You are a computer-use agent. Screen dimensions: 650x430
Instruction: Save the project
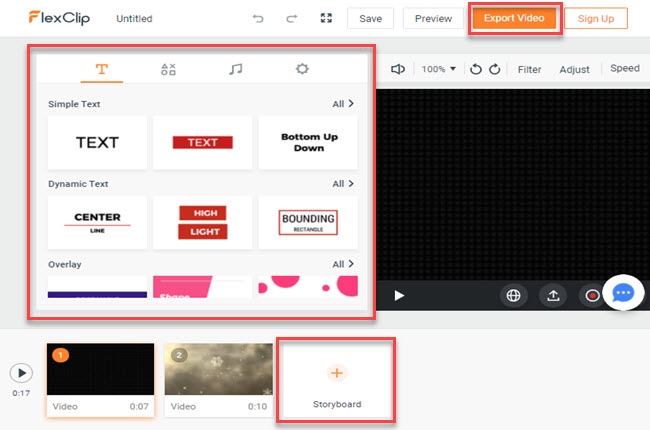point(371,19)
